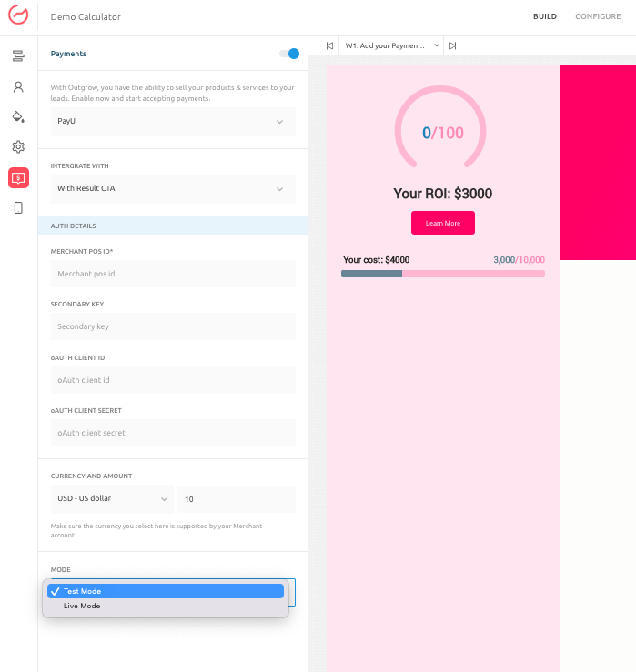
Task: Choose Live Mode from the list
Action: [82, 606]
